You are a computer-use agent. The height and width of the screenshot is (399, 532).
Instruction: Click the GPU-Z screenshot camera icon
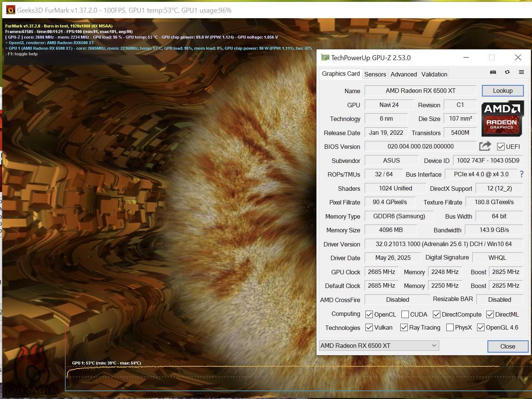(x=493, y=72)
